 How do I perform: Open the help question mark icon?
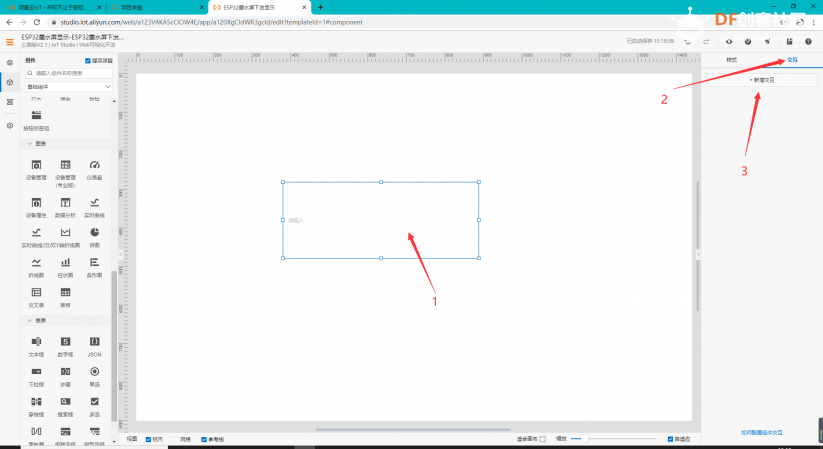pos(808,41)
